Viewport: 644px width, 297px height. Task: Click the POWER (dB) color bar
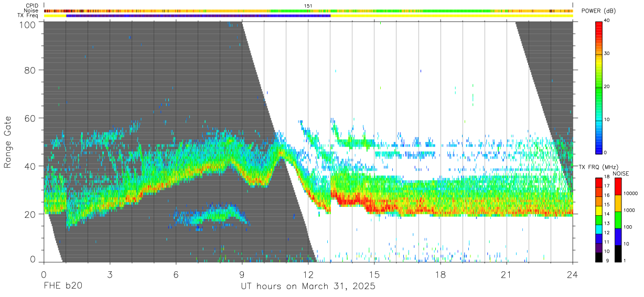[599, 87]
